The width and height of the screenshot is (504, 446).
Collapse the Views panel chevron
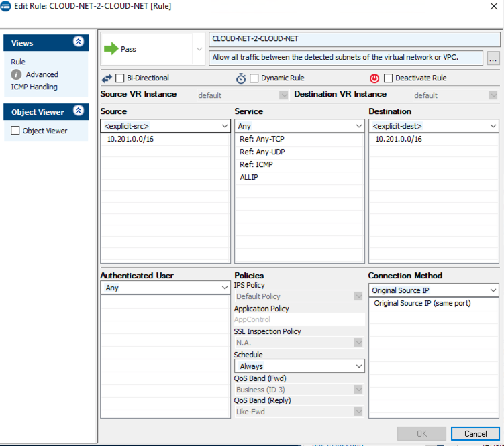point(79,42)
